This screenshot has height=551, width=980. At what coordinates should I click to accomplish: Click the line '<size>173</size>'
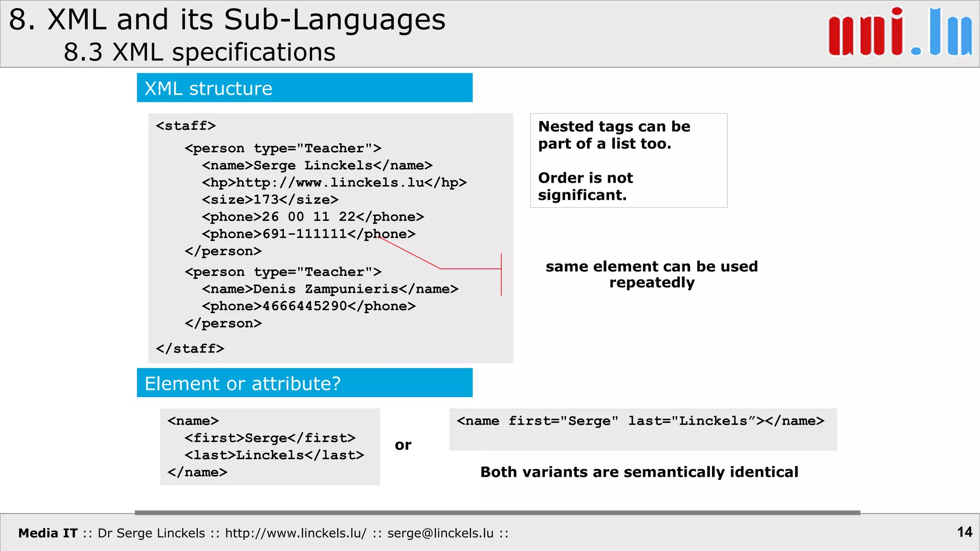coord(270,199)
